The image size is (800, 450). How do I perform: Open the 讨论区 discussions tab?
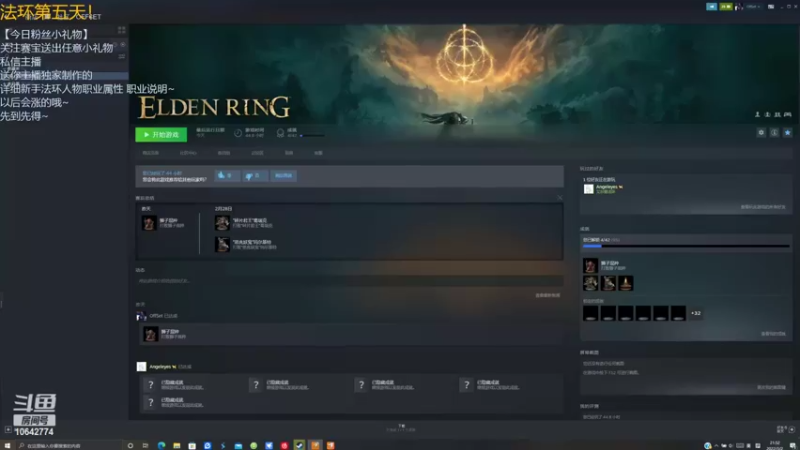[x=257, y=153]
